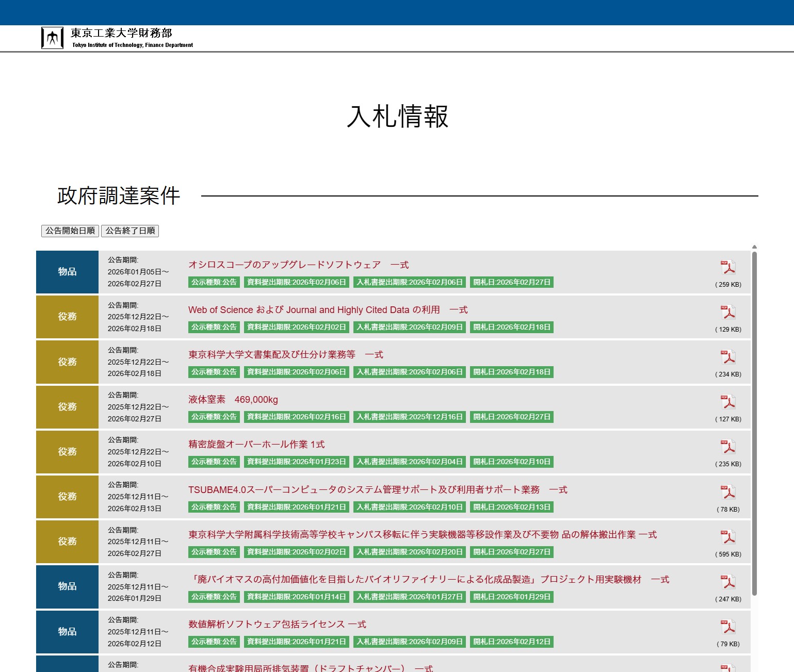Open PDF icon for precision lathe overhaul
Image resolution: width=794 pixels, height=672 pixels.
click(x=728, y=447)
